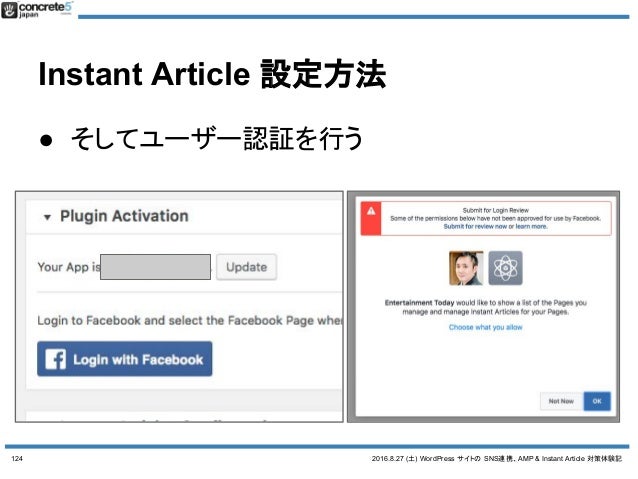Click the Not Now button
This screenshot has height=479, width=638.
pos(562,401)
